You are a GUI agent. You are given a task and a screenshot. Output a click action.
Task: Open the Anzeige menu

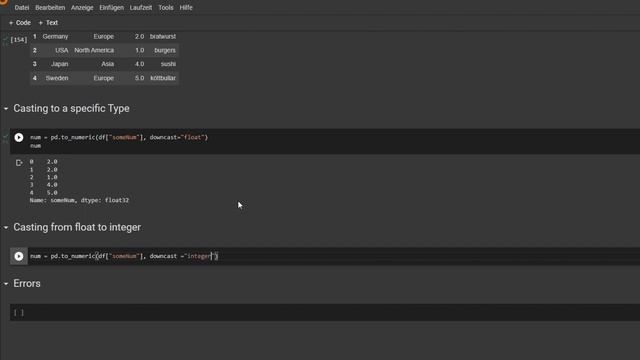(82, 7)
